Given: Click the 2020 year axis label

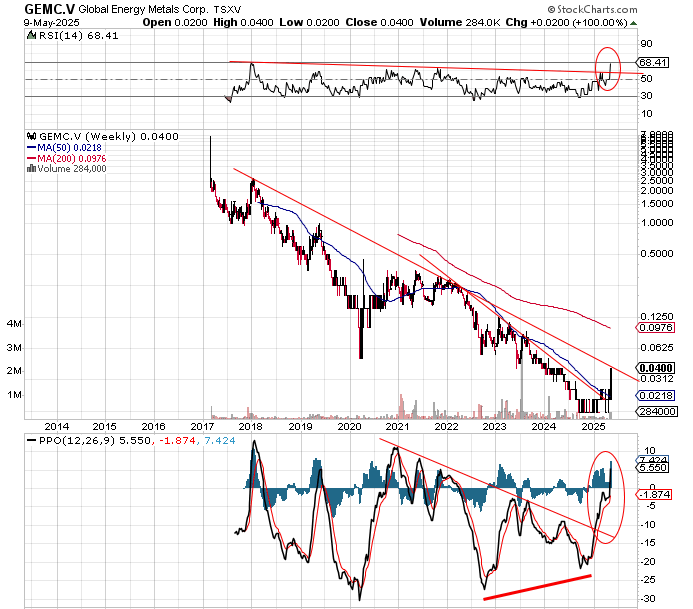Looking at the screenshot, I should (349, 426).
